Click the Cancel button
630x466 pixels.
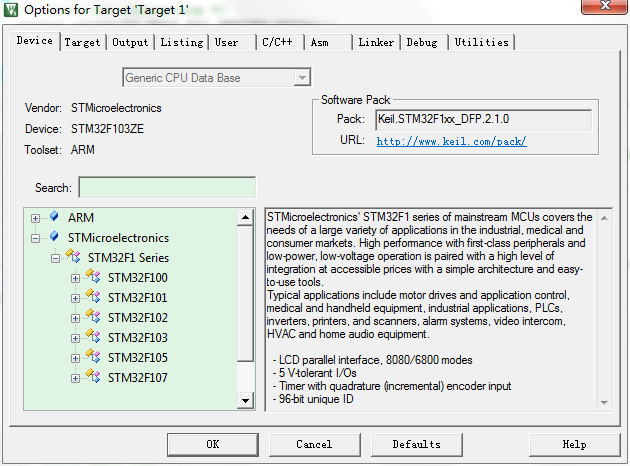point(314,444)
